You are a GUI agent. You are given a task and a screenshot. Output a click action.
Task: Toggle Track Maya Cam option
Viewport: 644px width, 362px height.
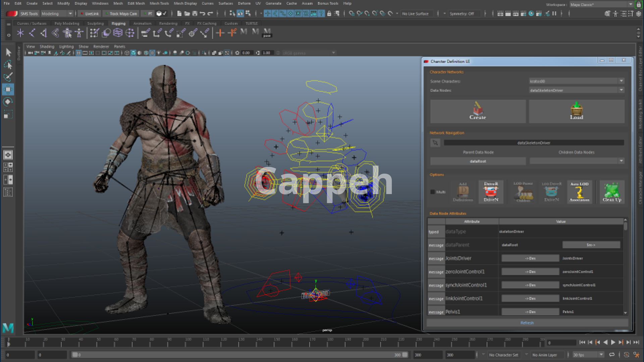(x=121, y=14)
